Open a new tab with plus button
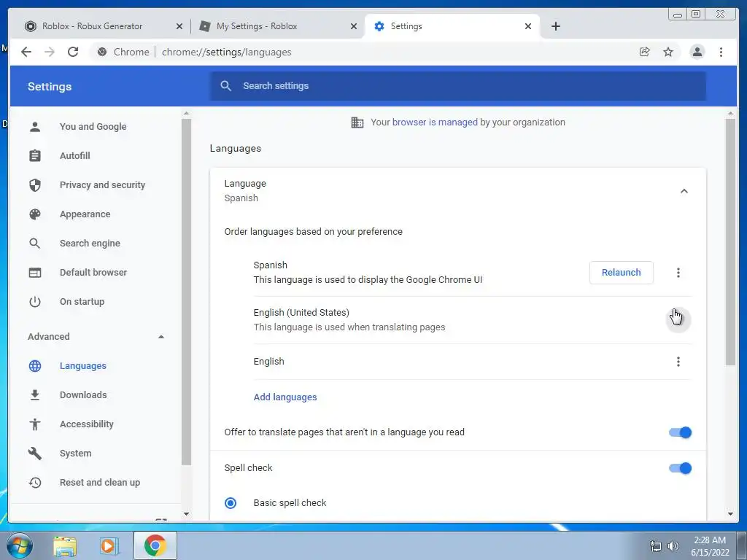 pos(555,26)
